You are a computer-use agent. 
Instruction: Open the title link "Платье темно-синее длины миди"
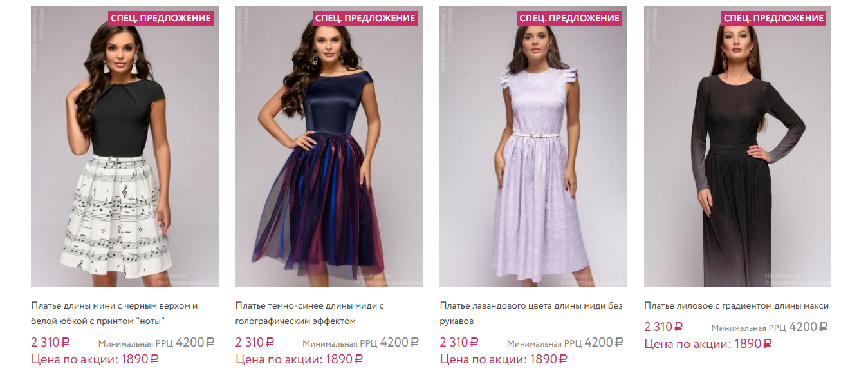click(x=309, y=313)
